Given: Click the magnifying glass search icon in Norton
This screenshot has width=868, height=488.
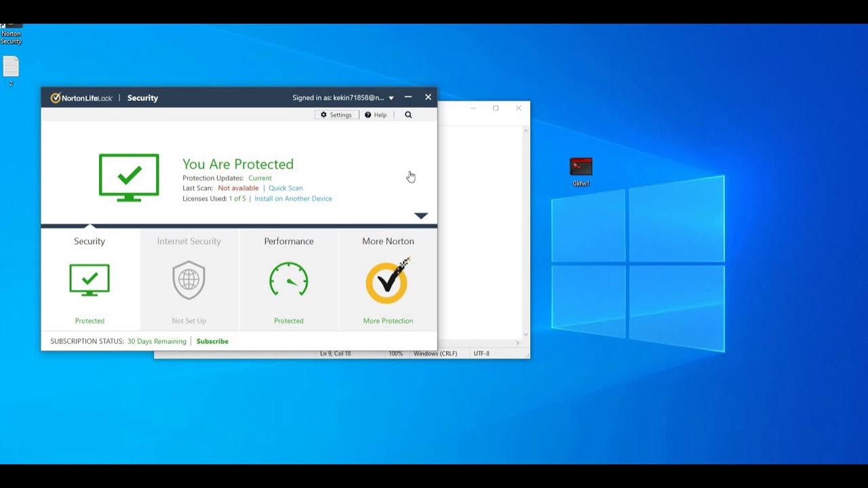Looking at the screenshot, I should (408, 115).
